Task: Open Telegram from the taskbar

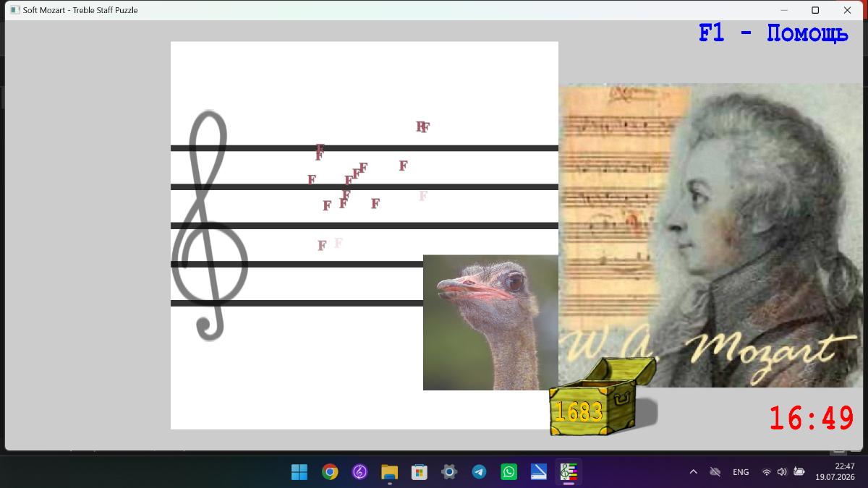Action: coord(480,472)
